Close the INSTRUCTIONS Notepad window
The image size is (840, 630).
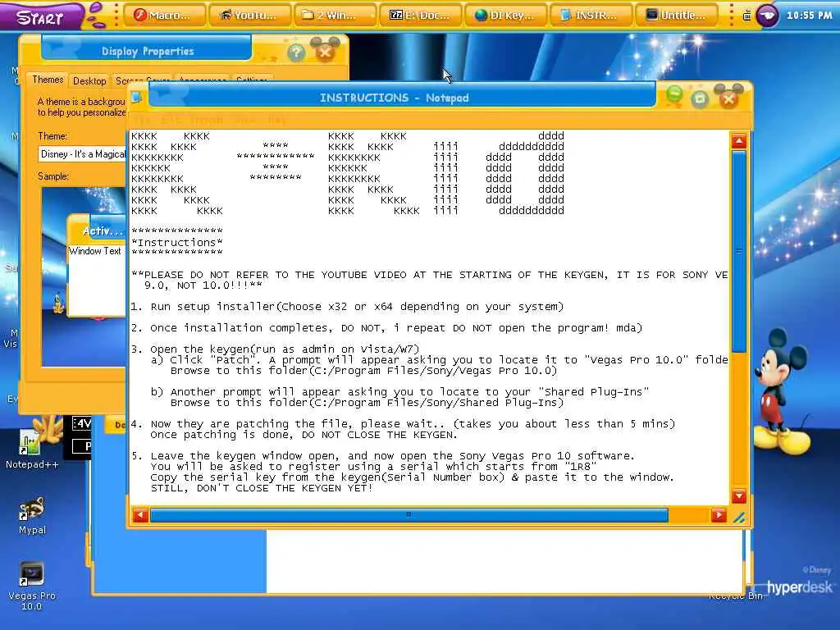(728, 98)
